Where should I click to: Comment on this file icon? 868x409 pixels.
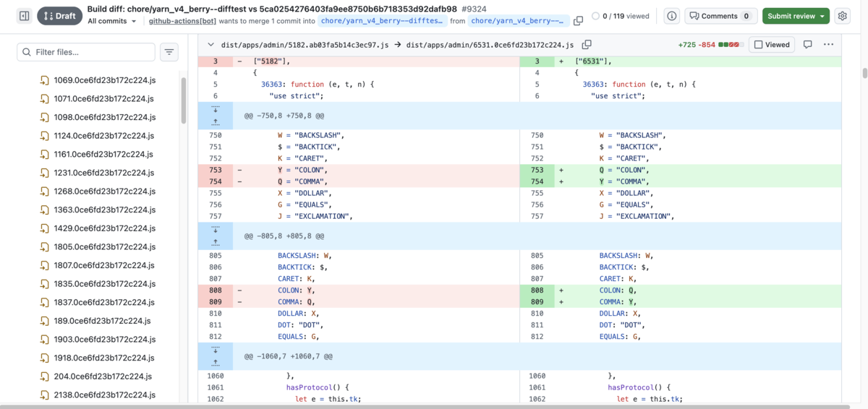[x=808, y=45]
